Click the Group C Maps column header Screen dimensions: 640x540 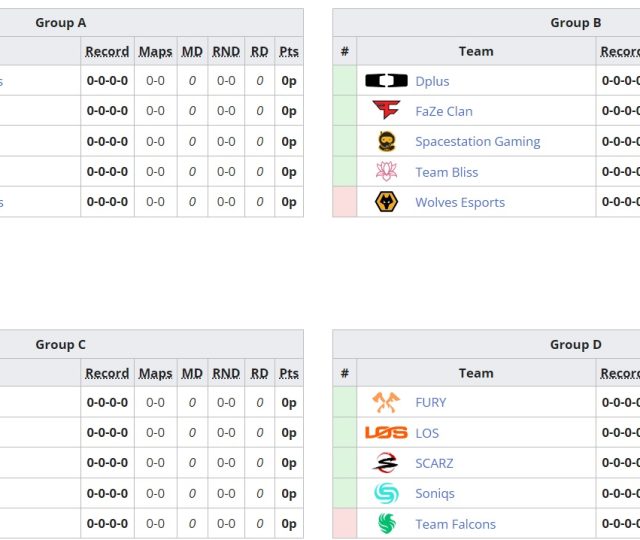(x=155, y=374)
